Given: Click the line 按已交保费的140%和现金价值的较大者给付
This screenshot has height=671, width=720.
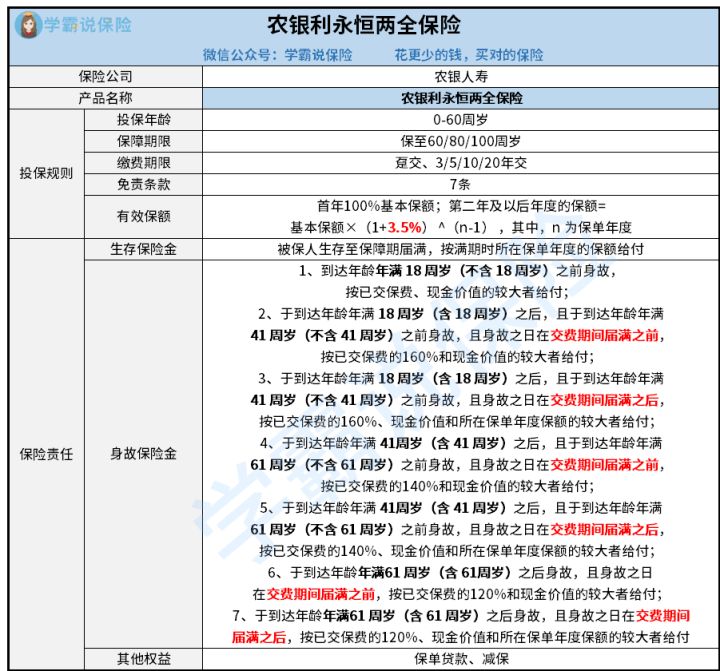Looking at the screenshot, I should (458, 486).
